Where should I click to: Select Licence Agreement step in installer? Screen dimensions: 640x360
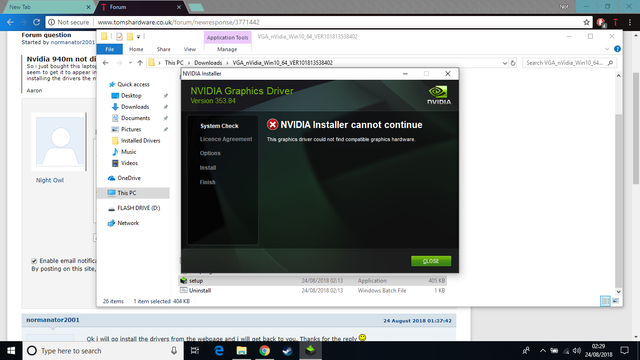(226, 139)
